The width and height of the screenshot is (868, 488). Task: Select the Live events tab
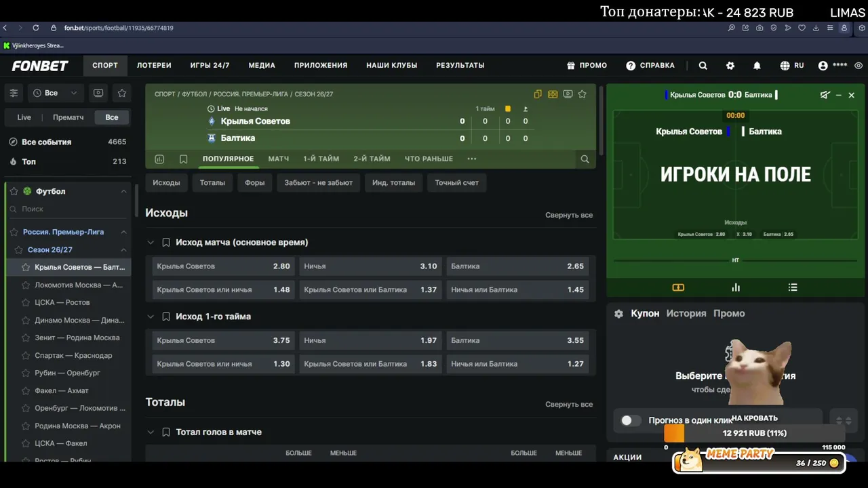click(x=24, y=117)
